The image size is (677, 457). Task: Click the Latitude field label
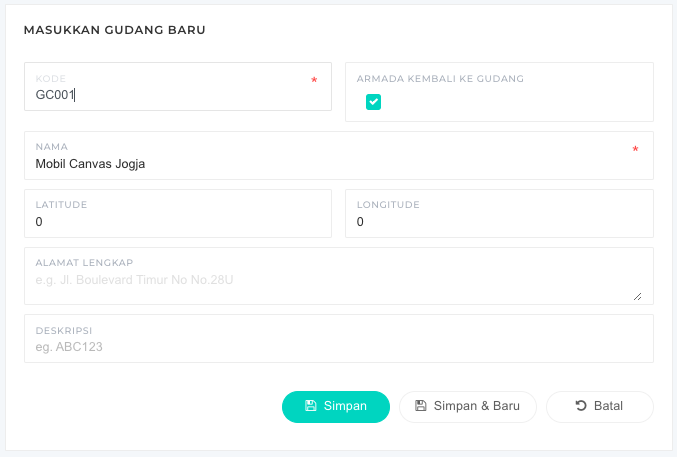[x=61, y=204]
